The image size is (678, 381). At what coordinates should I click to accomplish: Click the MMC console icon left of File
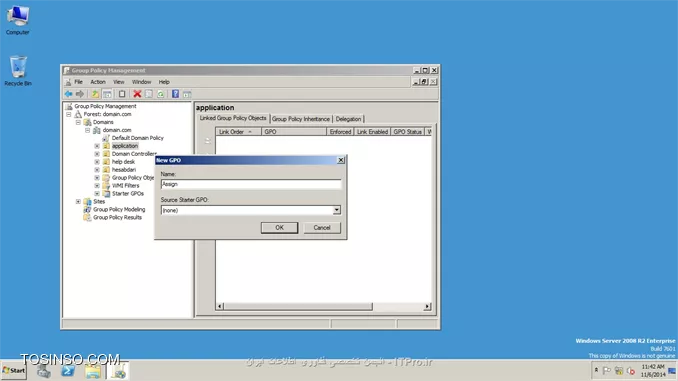pyautogui.click(x=68, y=82)
